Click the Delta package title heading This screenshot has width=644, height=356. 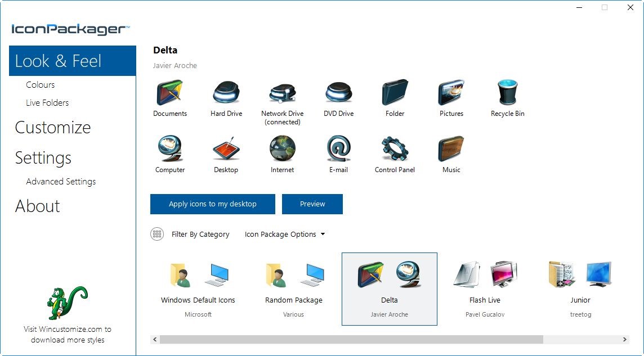click(165, 51)
